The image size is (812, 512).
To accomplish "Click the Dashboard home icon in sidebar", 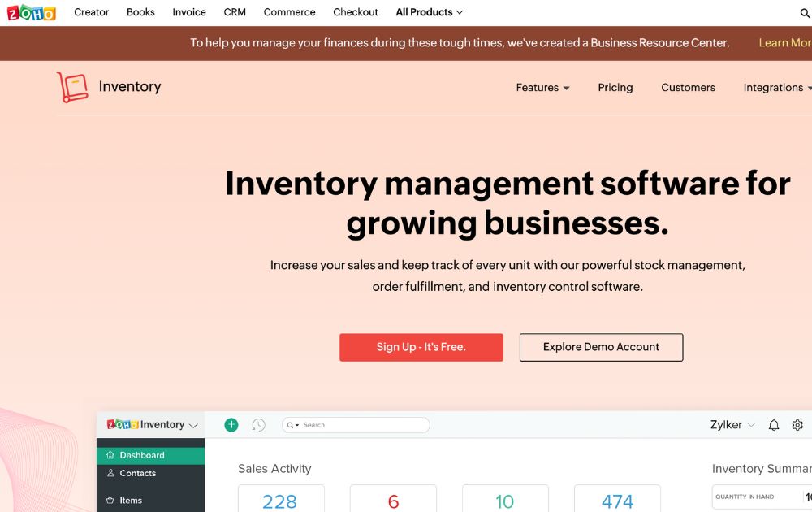I will pos(110,455).
